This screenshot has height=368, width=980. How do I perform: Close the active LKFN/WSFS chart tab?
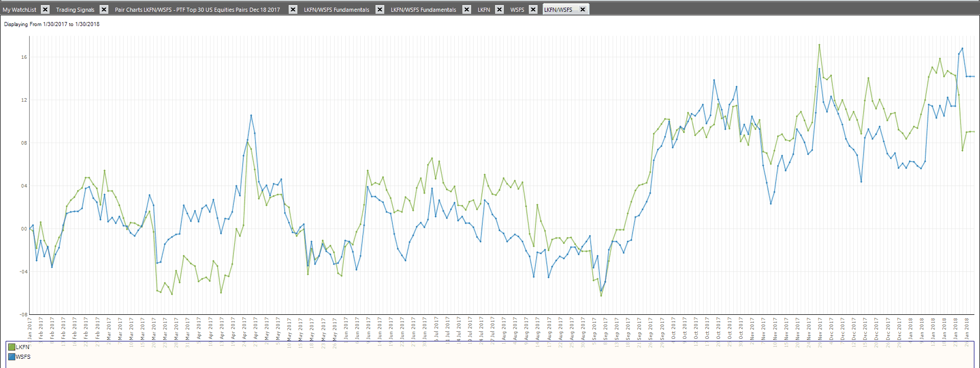click(582, 9)
